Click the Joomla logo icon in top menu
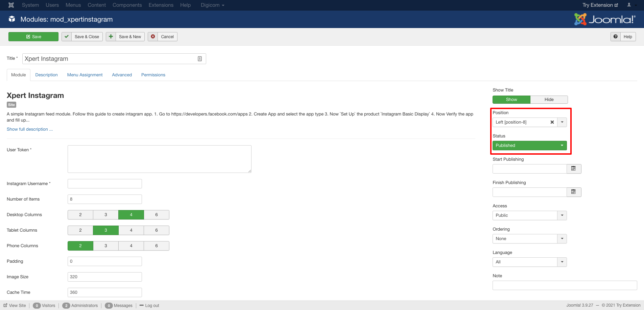 point(11,5)
